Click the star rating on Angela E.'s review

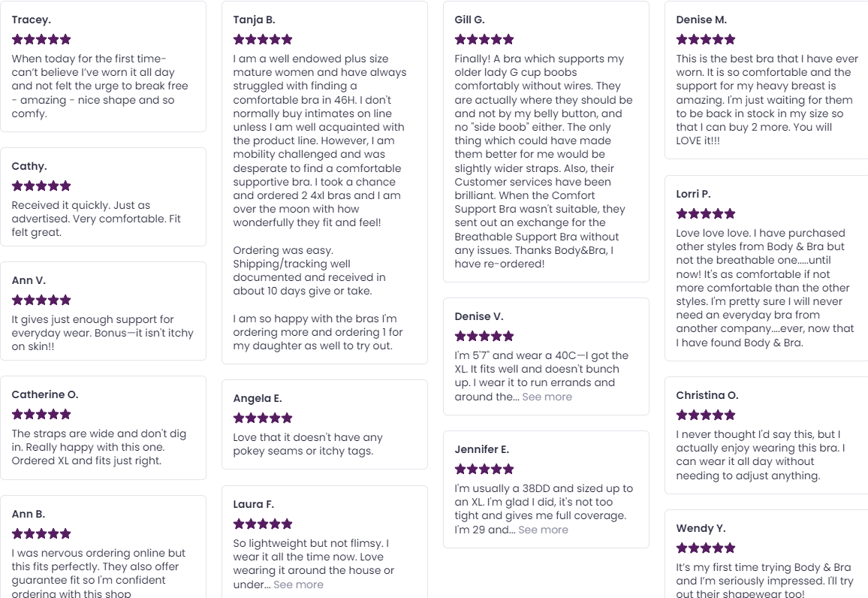(x=263, y=418)
